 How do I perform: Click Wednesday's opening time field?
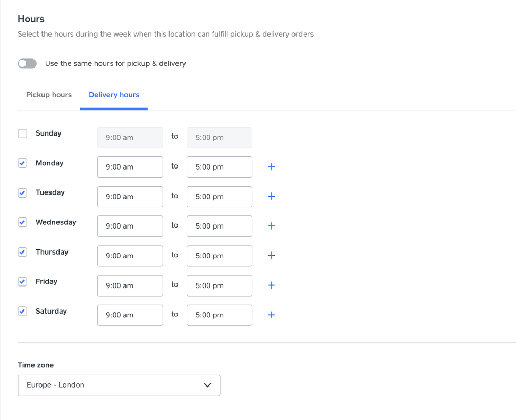[130, 226]
